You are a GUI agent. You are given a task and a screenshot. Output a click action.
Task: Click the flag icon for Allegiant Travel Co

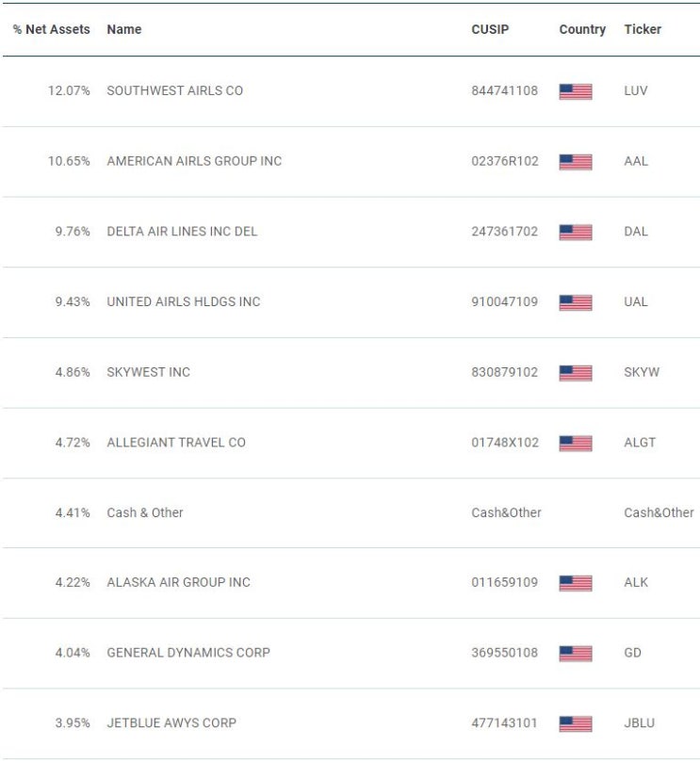pyautogui.click(x=576, y=444)
